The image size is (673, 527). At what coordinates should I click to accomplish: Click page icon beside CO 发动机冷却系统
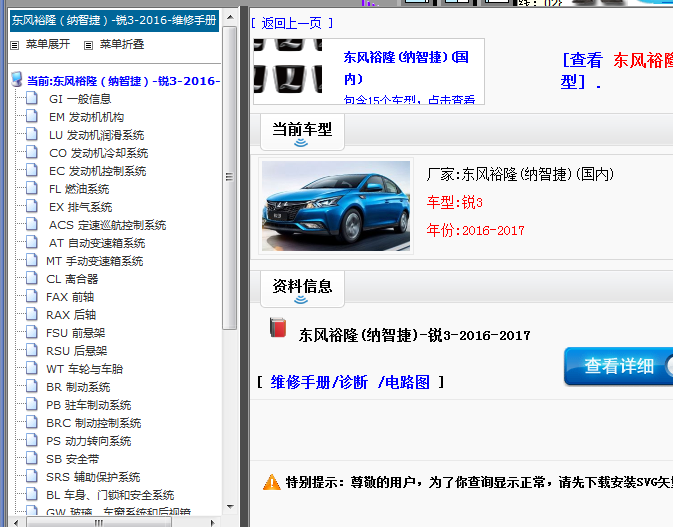[x=31, y=152]
